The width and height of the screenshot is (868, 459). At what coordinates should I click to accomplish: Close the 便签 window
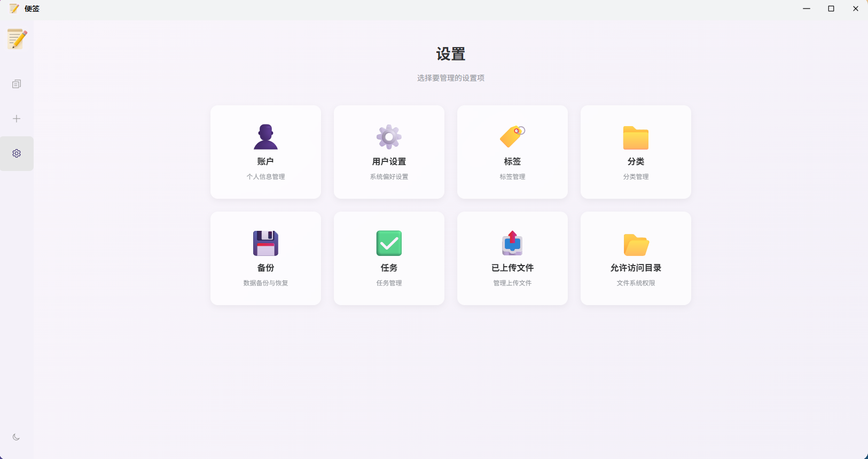(x=856, y=9)
